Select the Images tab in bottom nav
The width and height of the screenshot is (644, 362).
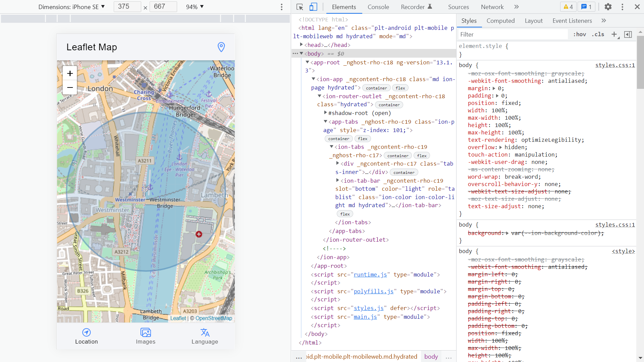tap(146, 336)
